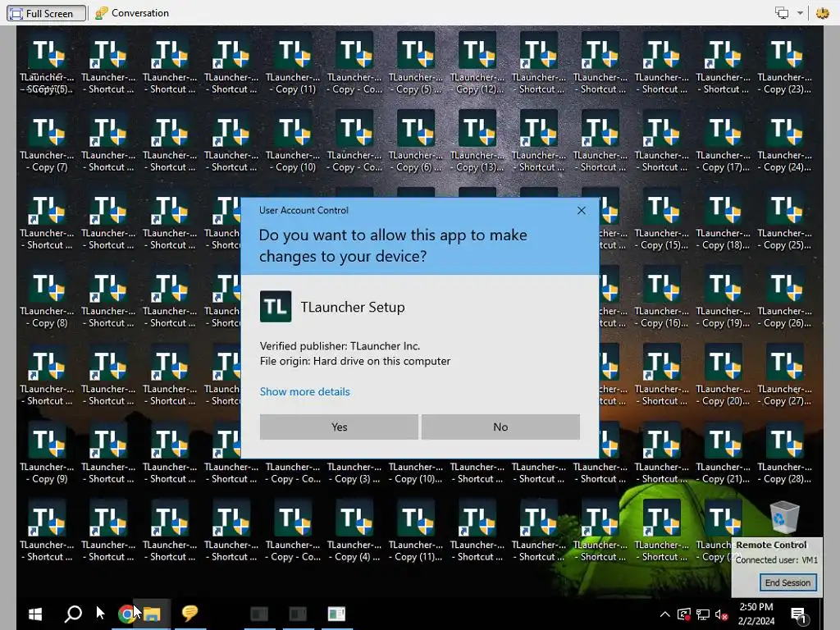
Task: Select the TLauncher Copy (15) desktop icon
Action: [x=662, y=220]
